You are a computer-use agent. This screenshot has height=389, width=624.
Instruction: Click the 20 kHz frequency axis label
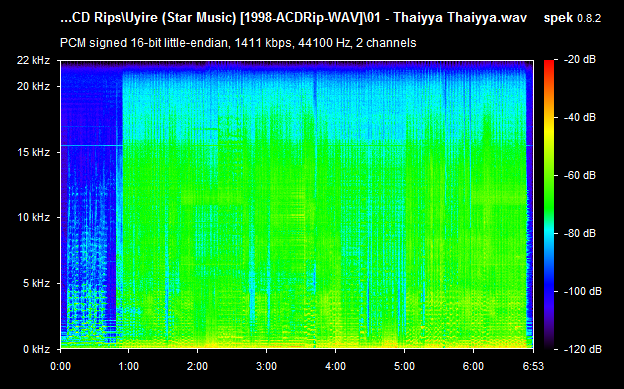click(x=33, y=86)
